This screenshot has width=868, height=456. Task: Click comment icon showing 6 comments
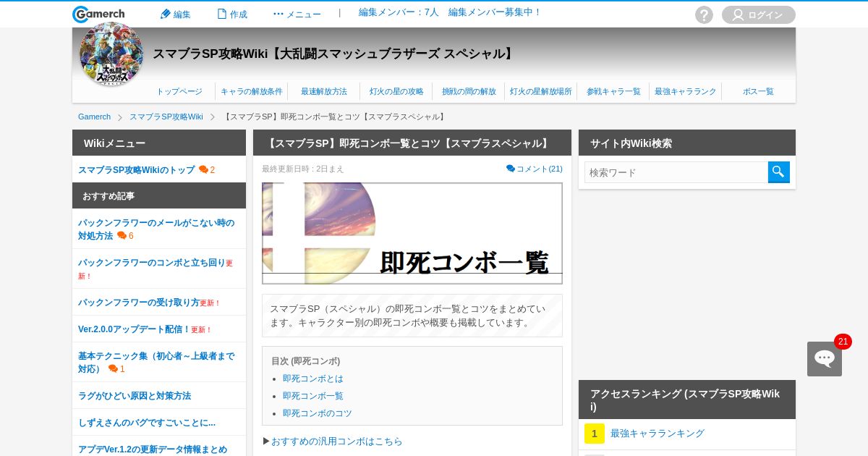(x=122, y=236)
